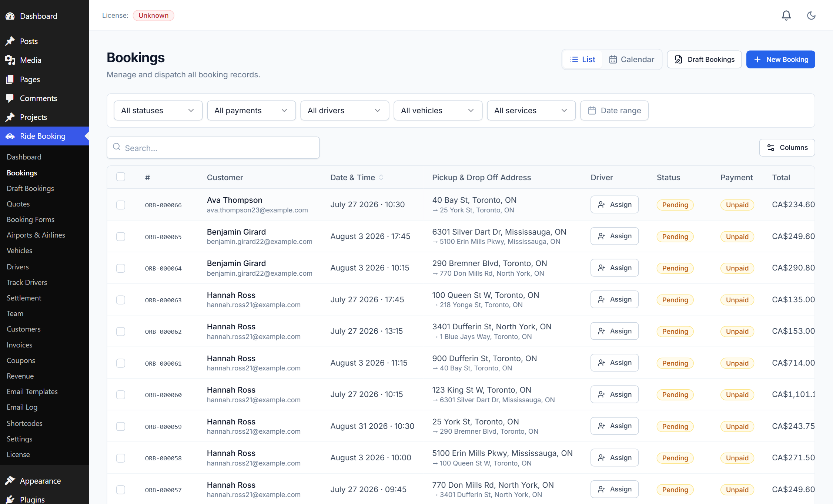Sort by Date & Time arrows icon
Image resolution: width=833 pixels, height=504 pixels.
381,177
